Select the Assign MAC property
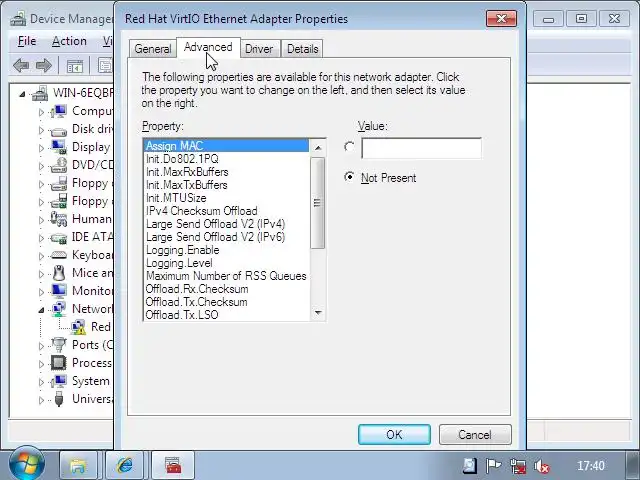This screenshot has width=640, height=480. [x=227, y=146]
